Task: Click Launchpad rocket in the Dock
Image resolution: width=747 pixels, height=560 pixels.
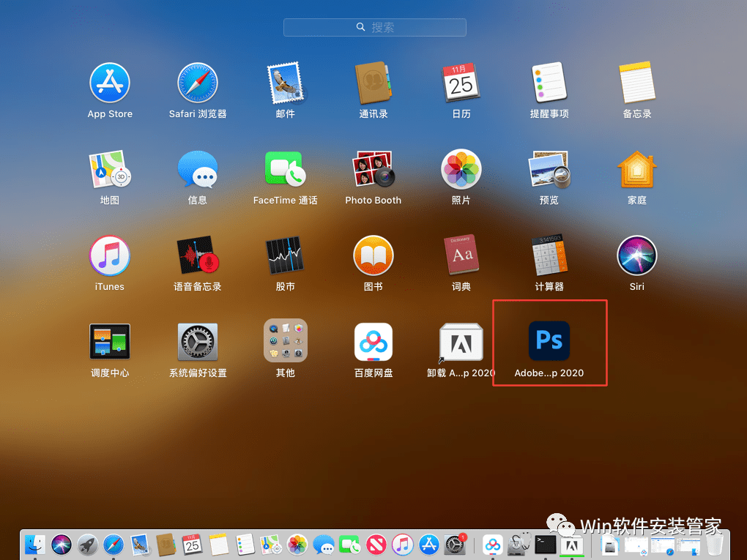Action: 87,545
